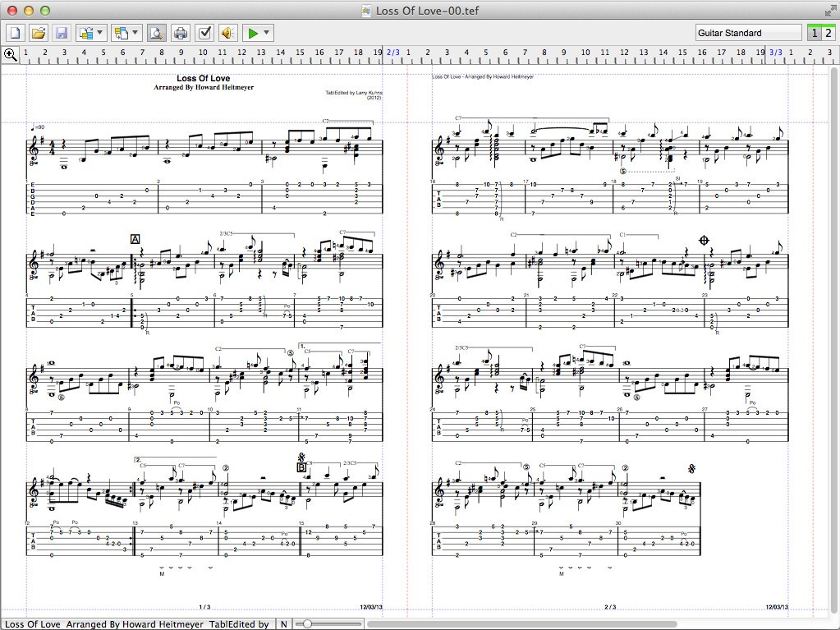Screen dimensions: 840x630
Task: Toggle the print preview magnifier icon
Action: coord(156,33)
